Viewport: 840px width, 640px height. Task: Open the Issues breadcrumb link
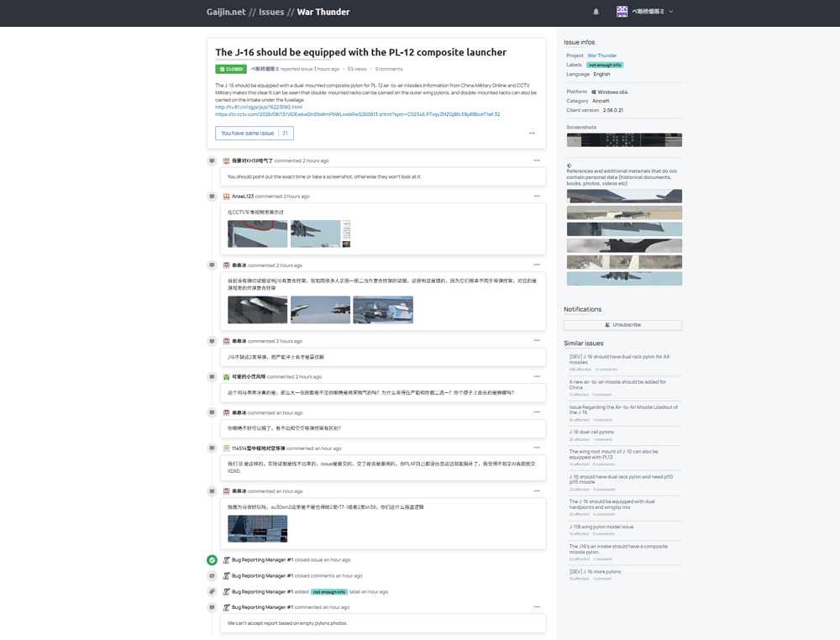click(x=271, y=12)
